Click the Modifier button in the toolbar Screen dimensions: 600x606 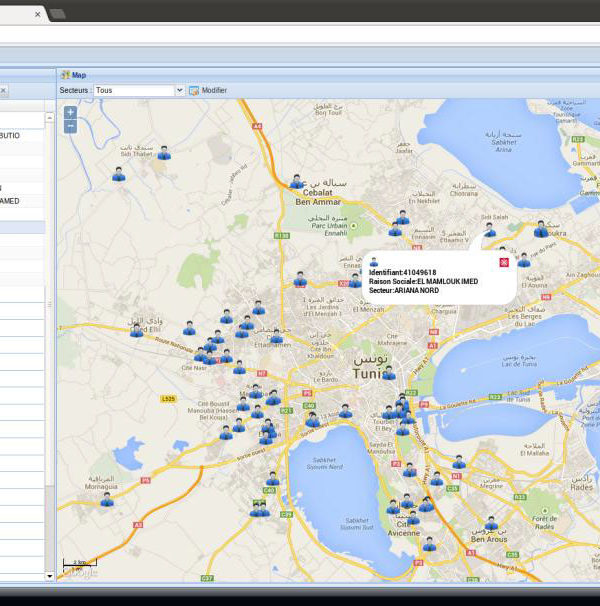pos(208,90)
